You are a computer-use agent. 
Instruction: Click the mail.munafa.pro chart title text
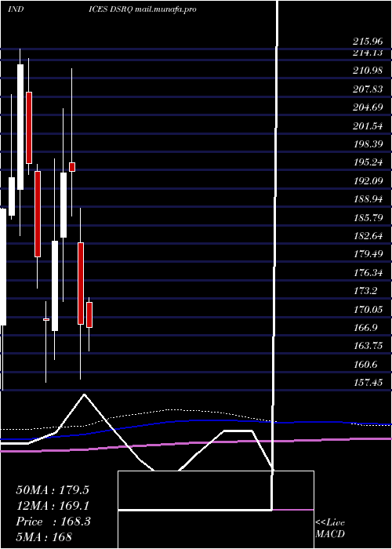(x=165, y=9)
